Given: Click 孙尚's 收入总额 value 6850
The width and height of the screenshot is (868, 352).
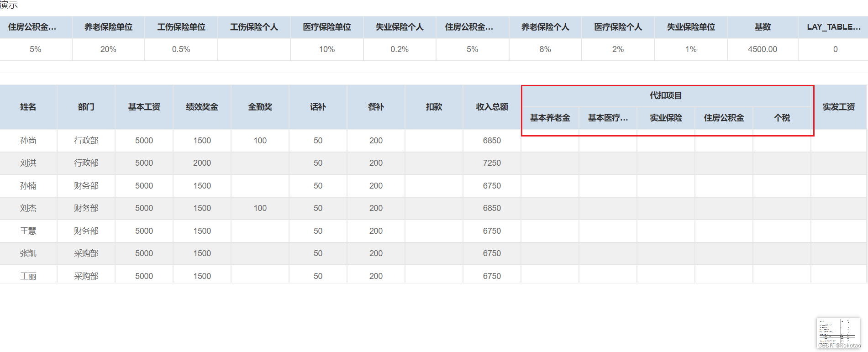Looking at the screenshot, I should click(492, 141).
